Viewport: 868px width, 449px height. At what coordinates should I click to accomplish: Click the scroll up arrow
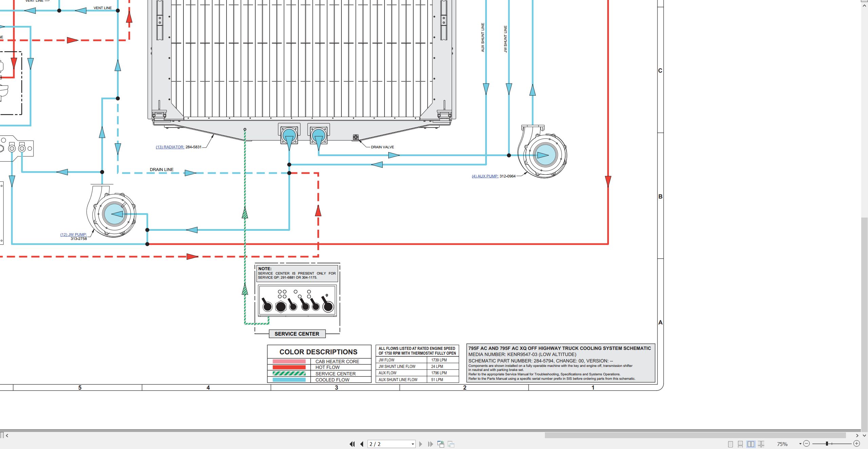click(864, 6)
